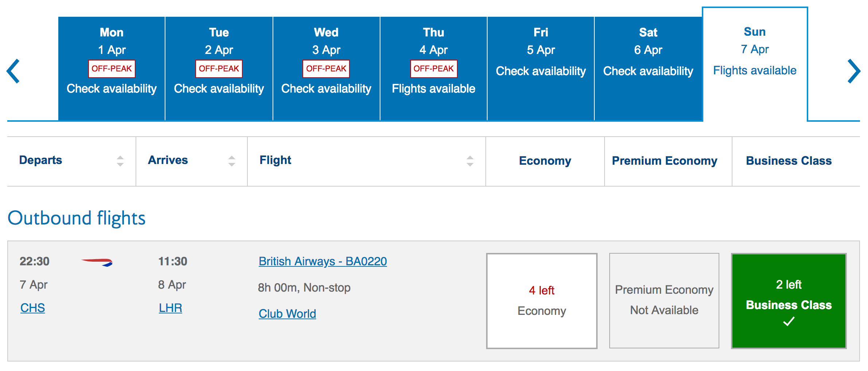Open the CHS airport link
This screenshot has height=371, width=868.
[x=32, y=308]
